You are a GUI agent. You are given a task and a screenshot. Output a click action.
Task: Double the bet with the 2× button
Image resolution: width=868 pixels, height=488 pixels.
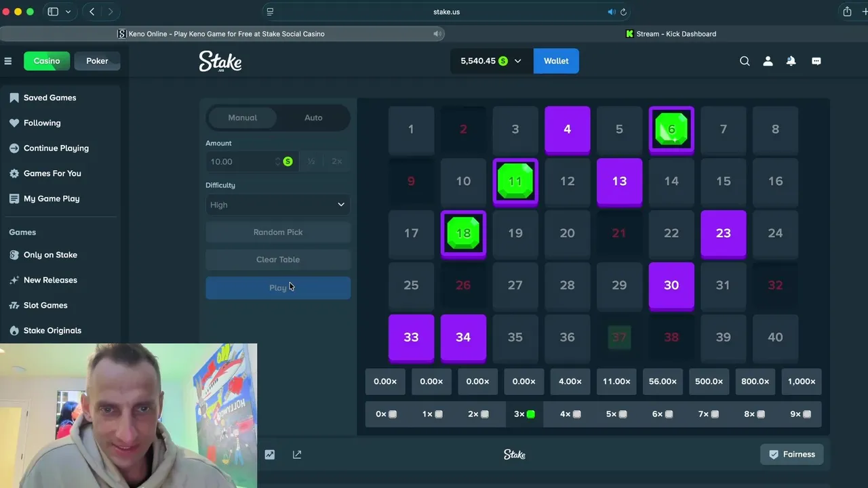click(337, 161)
